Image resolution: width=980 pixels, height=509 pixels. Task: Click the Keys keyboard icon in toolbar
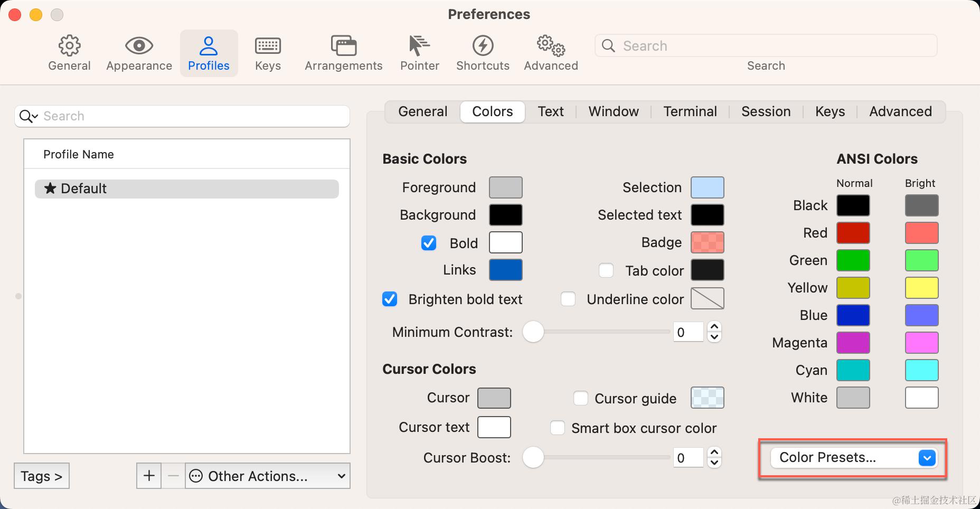[x=268, y=46]
